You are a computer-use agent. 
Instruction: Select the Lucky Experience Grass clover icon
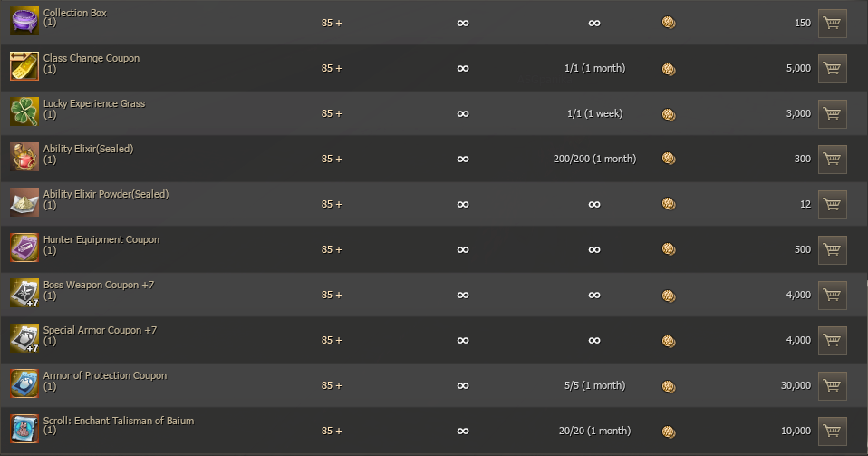tap(24, 112)
